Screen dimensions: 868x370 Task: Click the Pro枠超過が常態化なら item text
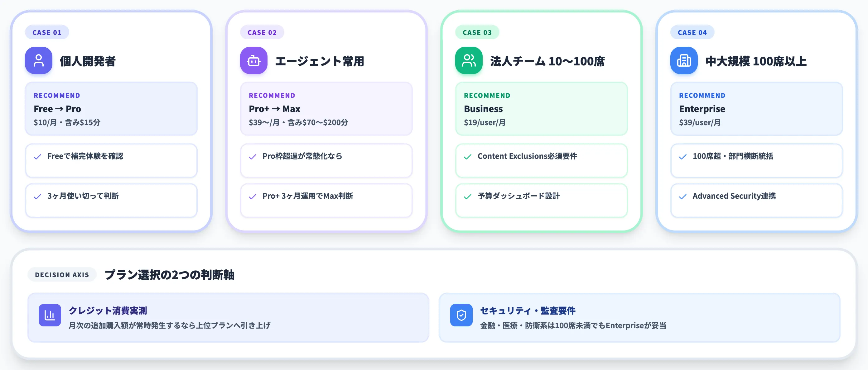pyautogui.click(x=302, y=156)
